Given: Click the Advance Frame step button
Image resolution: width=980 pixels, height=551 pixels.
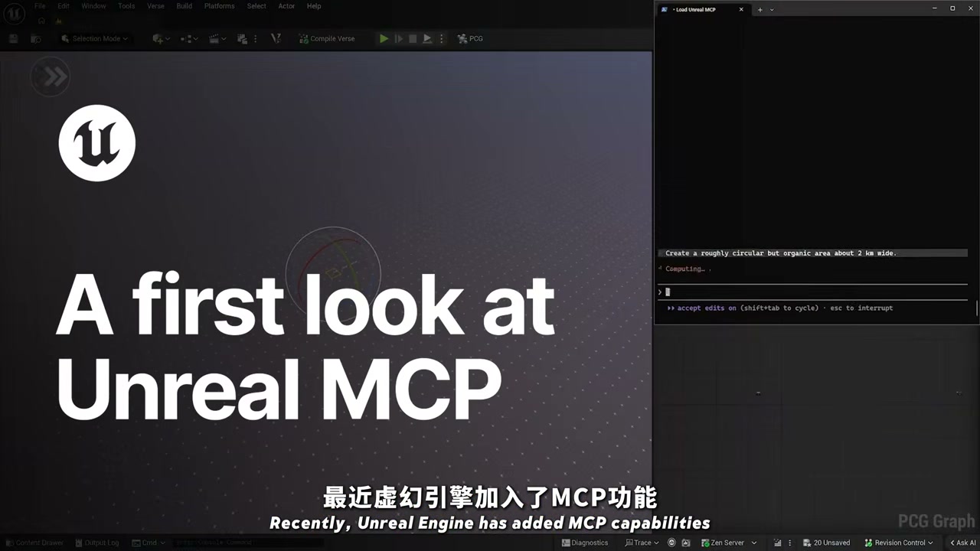Looking at the screenshot, I should [x=398, y=38].
